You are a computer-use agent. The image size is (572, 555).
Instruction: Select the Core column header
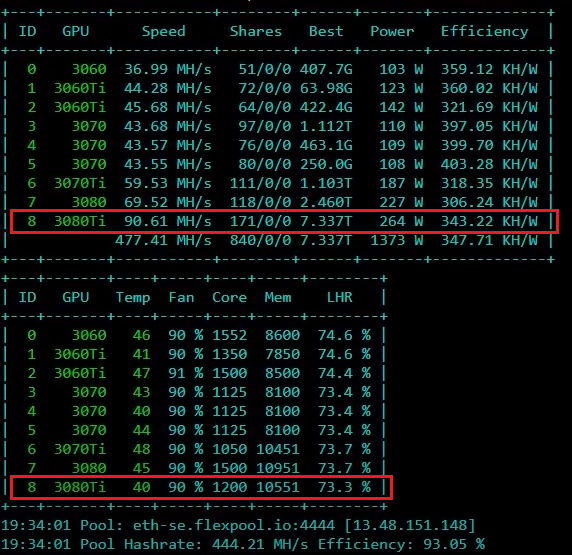coord(229,297)
